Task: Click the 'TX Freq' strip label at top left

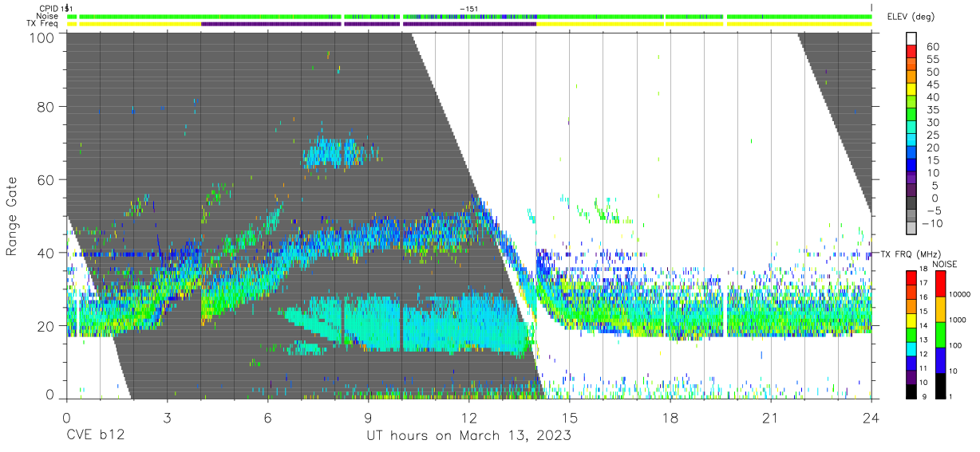Action: pos(43,24)
